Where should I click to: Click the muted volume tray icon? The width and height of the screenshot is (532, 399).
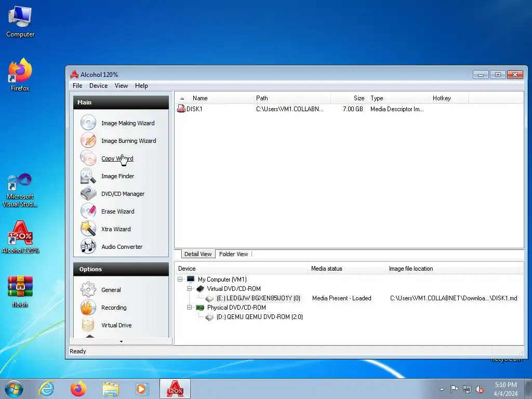(x=480, y=389)
